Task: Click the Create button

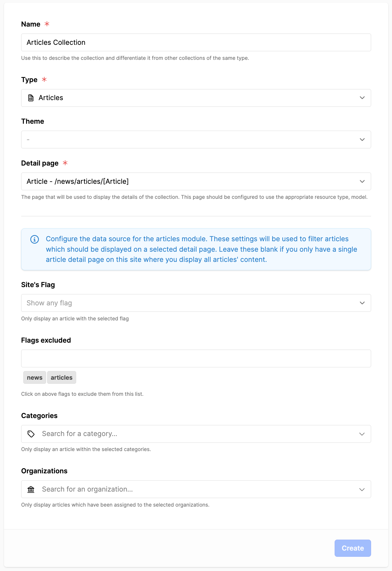Action: point(353,548)
